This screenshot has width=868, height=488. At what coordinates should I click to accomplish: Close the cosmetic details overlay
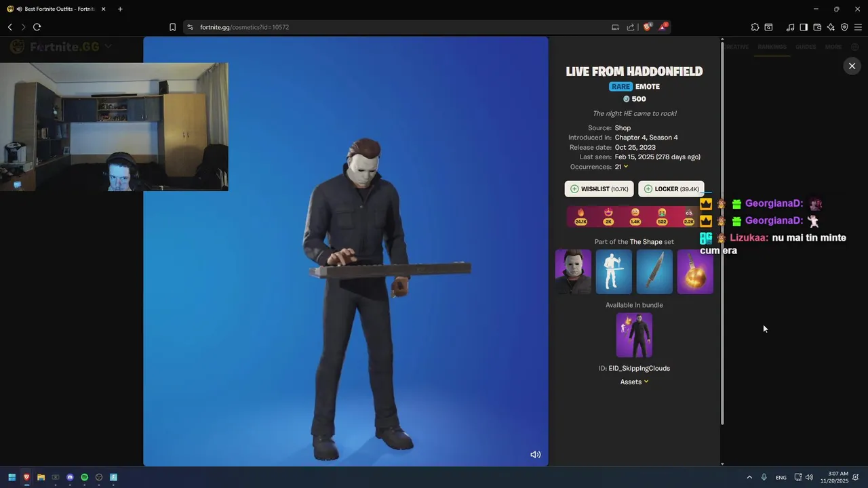coord(852,66)
